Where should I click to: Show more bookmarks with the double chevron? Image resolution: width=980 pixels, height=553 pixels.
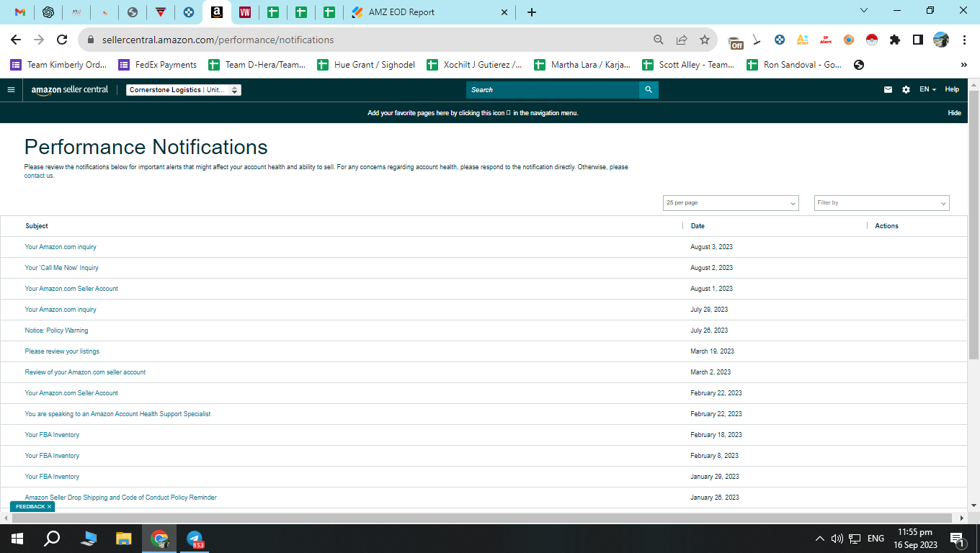tap(963, 65)
